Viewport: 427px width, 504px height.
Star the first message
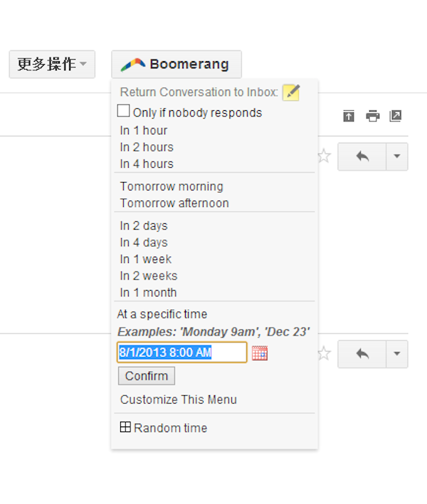point(324,156)
